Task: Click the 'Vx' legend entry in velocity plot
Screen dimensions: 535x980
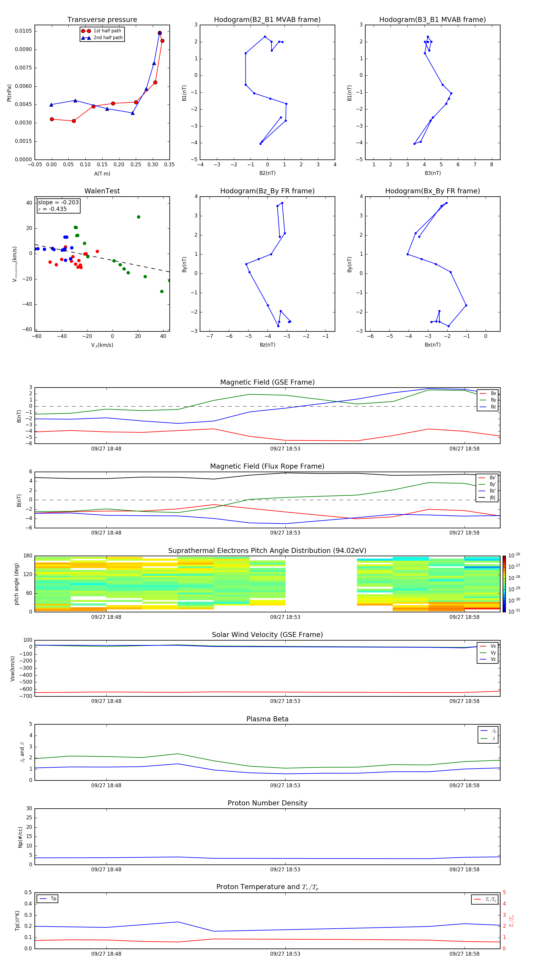Action: pos(488,646)
